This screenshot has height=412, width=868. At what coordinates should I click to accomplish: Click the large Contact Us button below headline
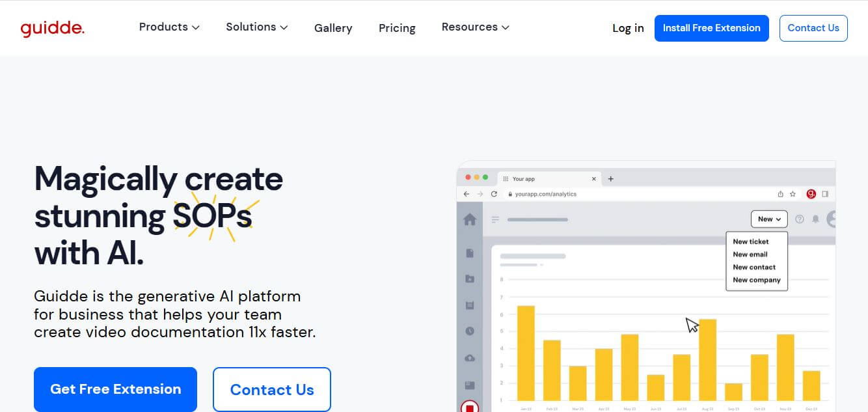tap(272, 389)
